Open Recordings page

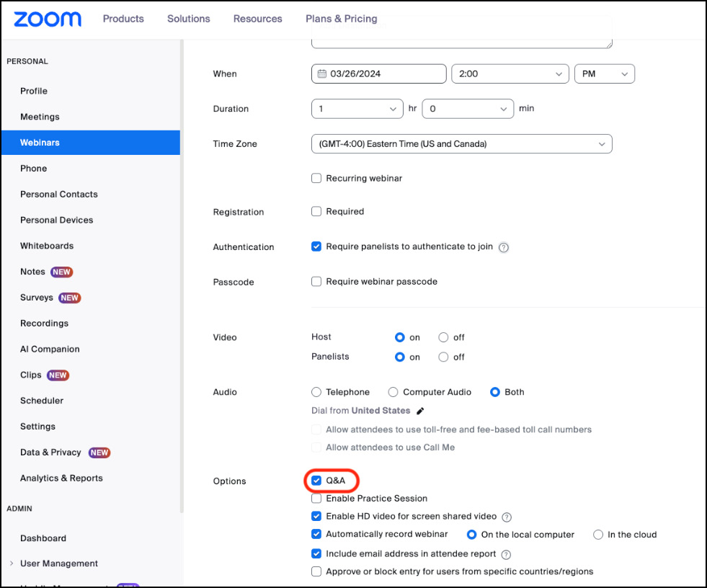[x=44, y=324]
